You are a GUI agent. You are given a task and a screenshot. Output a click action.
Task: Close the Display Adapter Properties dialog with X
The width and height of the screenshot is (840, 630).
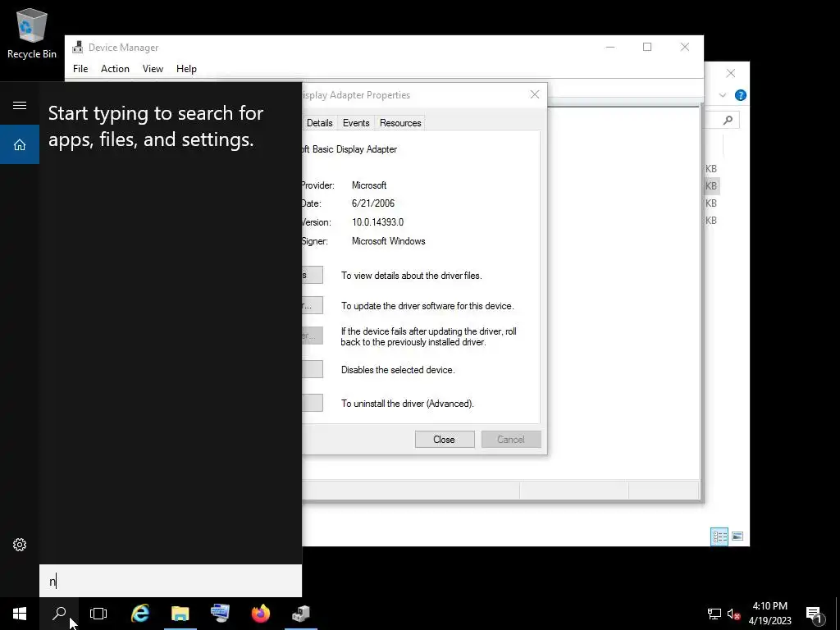click(535, 94)
